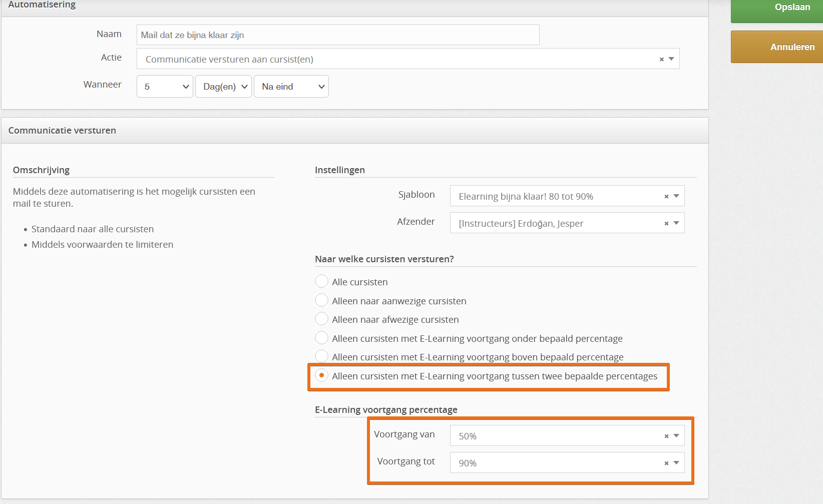Open the Sjabloon dropdown arrow
The height and width of the screenshot is (504, 823).
coord(676,196)
